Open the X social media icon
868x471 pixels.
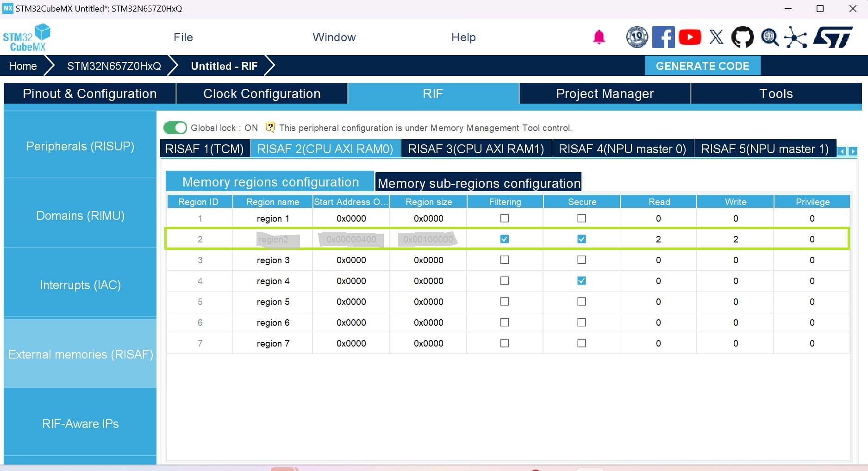(716, 37)
